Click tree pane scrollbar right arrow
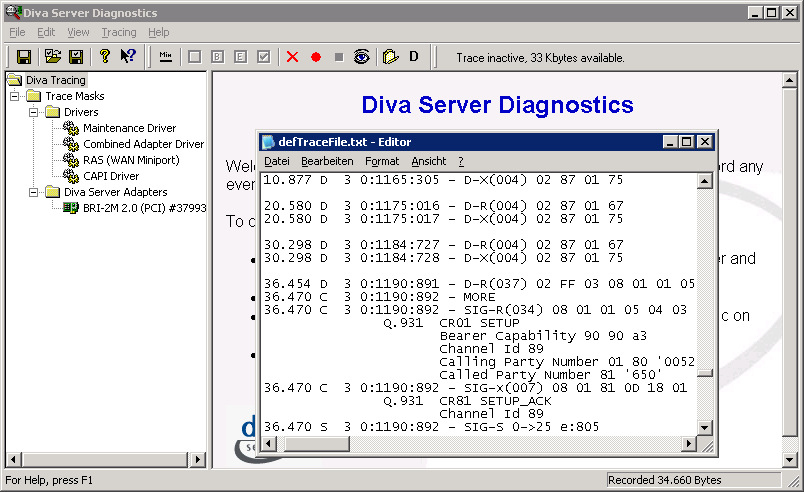This screenshot has width=804, height=492. click(x=197, y=460)
